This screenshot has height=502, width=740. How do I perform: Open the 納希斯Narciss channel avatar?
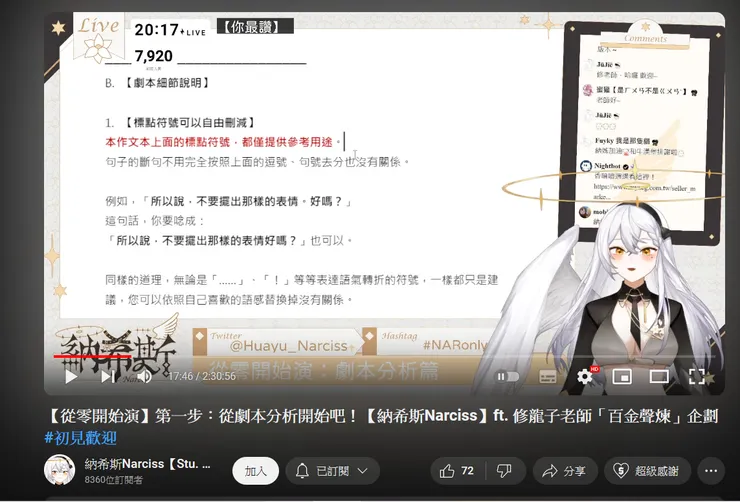click(x=59, y=470)
